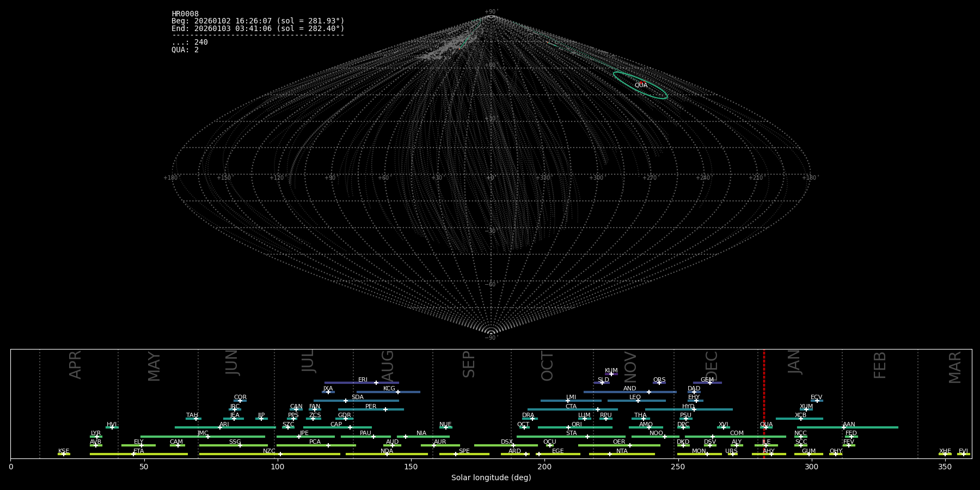The width and height of the screenshot is (980, 490).
Task: Click the AUG month label
Action: [388, 366]
